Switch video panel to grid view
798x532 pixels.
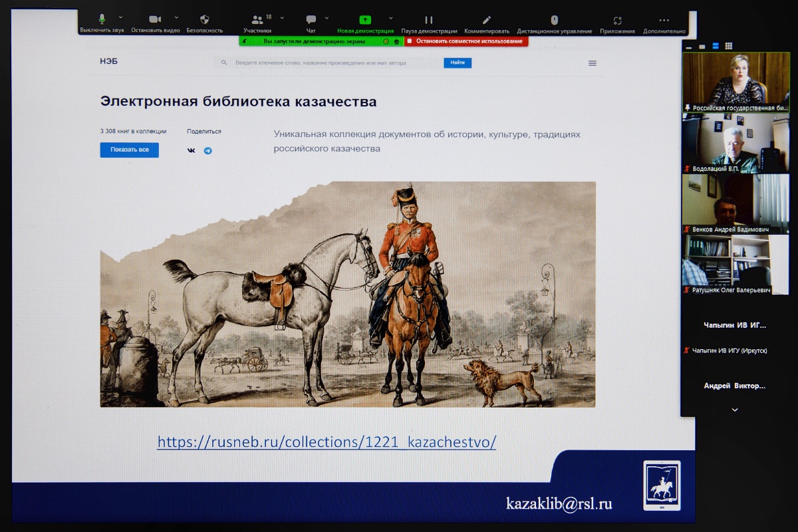tap(729, 46)
